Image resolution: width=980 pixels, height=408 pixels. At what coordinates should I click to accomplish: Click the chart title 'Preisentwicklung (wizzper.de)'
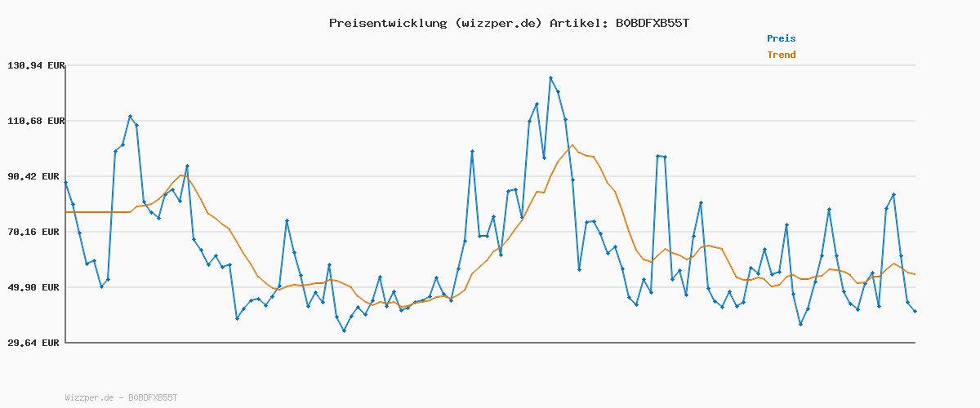pos(435,23)
